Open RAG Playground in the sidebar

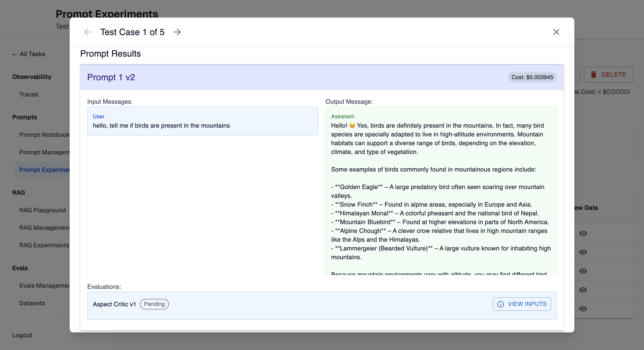(x=42, y=210)
